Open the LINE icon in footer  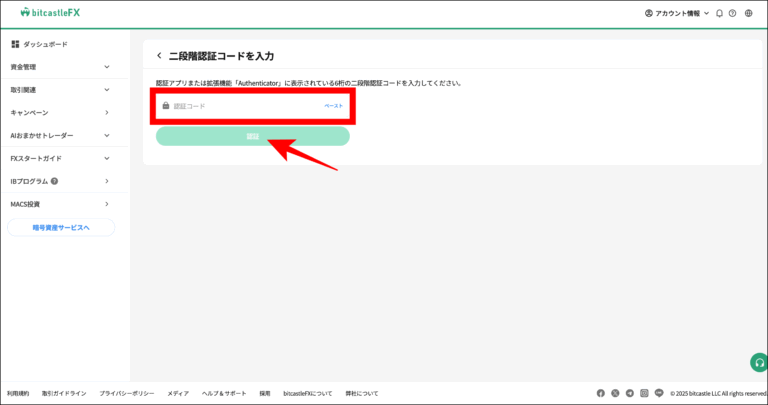[x=659, y=393]
